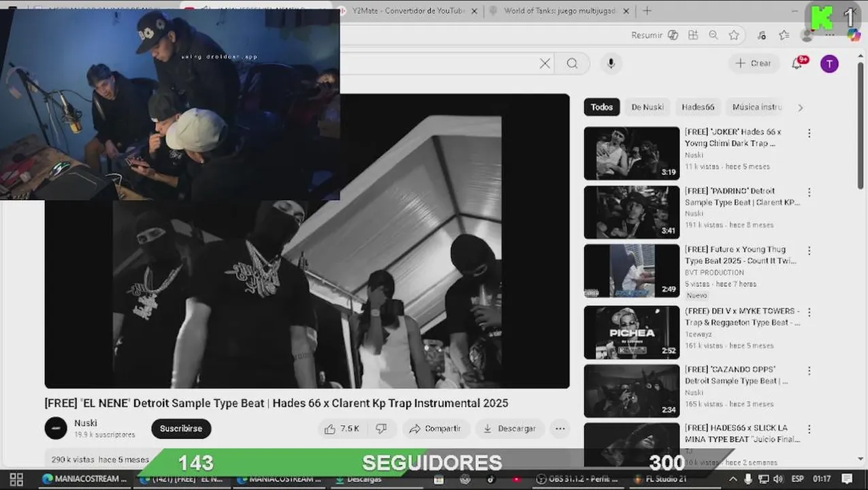Open YouTube notifications bell
Viewport: 868px width, 490px height.
(x=797, y=63)
